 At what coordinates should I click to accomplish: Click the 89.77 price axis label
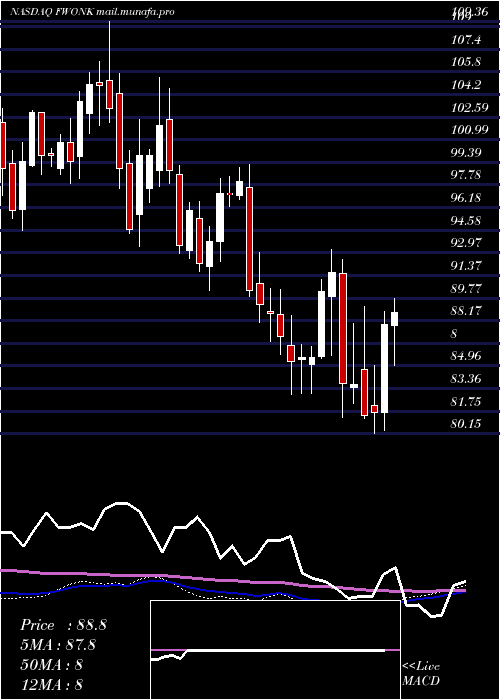pyautogui.click(x=466, y=288)
